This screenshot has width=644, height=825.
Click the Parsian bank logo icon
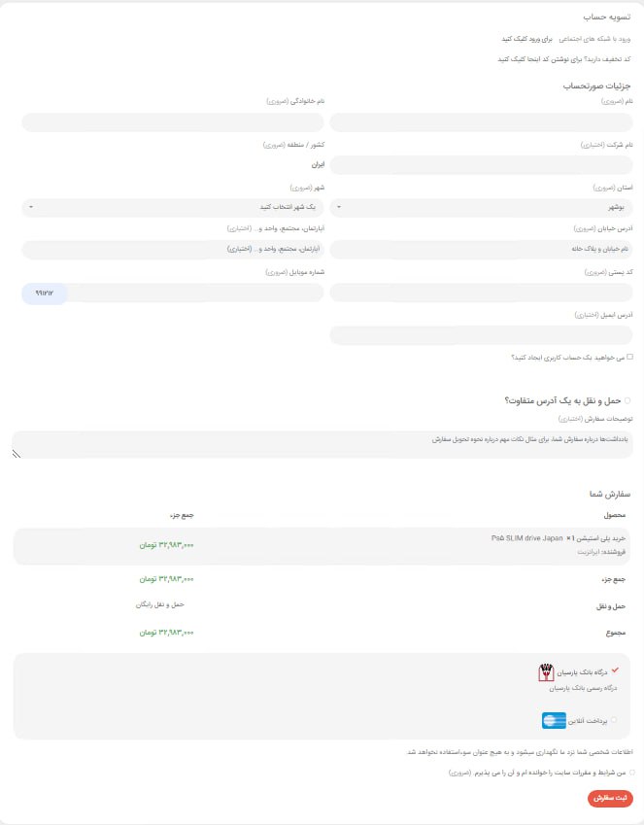pos(546,672)
